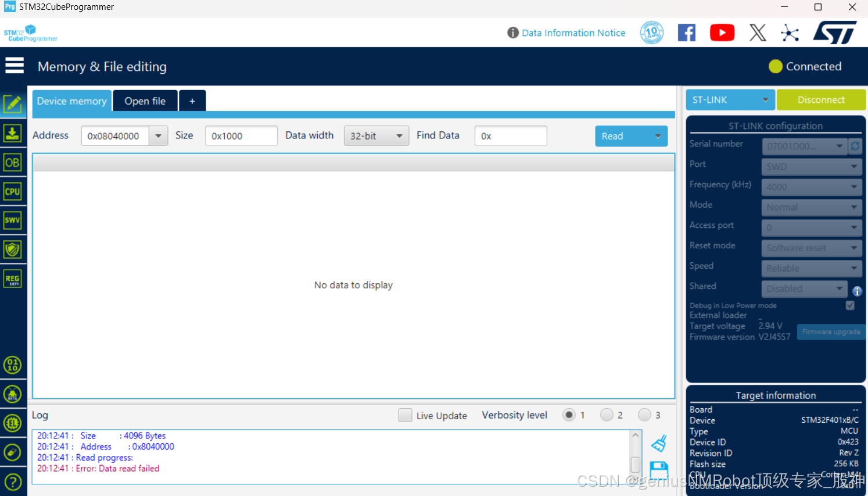Viewport: 868px width, 496px height.
Task: Click the Shared mode info icon
Action: click(x=857, y=291)
